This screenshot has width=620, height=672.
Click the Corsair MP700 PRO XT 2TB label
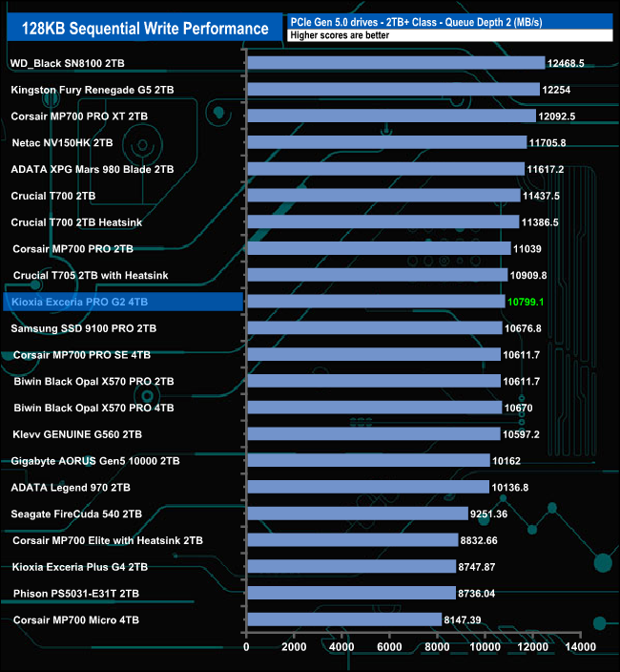click(x=79, y=116)
